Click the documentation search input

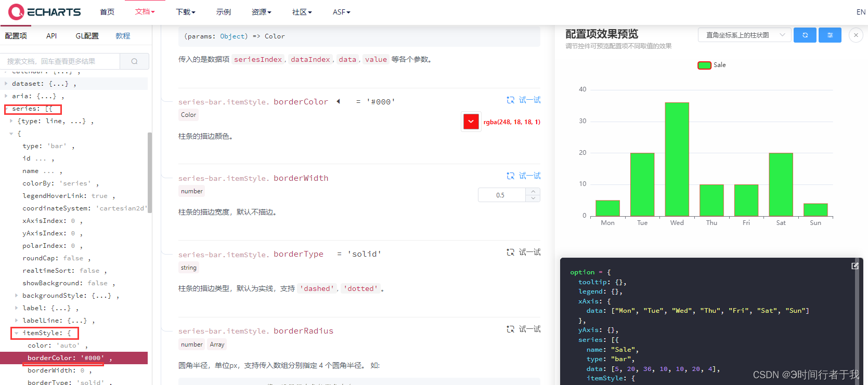coord(60,61)
